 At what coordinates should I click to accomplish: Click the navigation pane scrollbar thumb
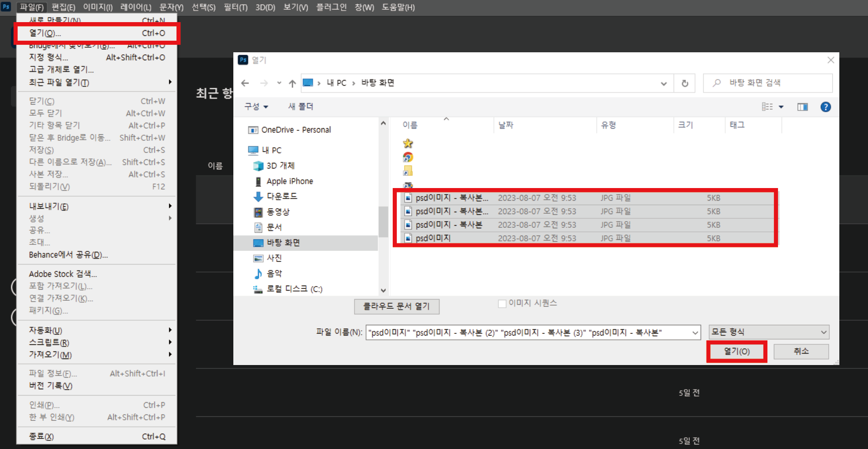click(383, 221)
